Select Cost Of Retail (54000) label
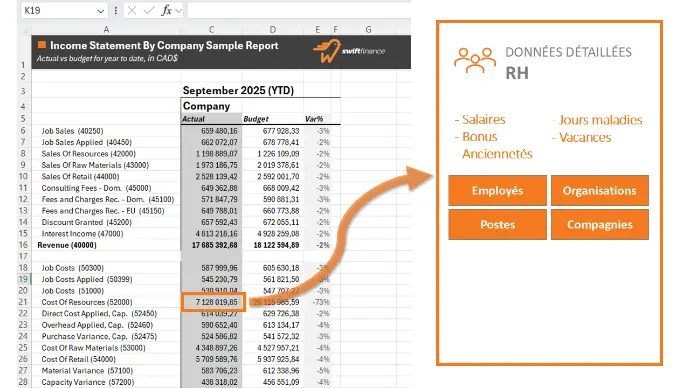Viewport: 690px width, 388px height. pos(78,359)
